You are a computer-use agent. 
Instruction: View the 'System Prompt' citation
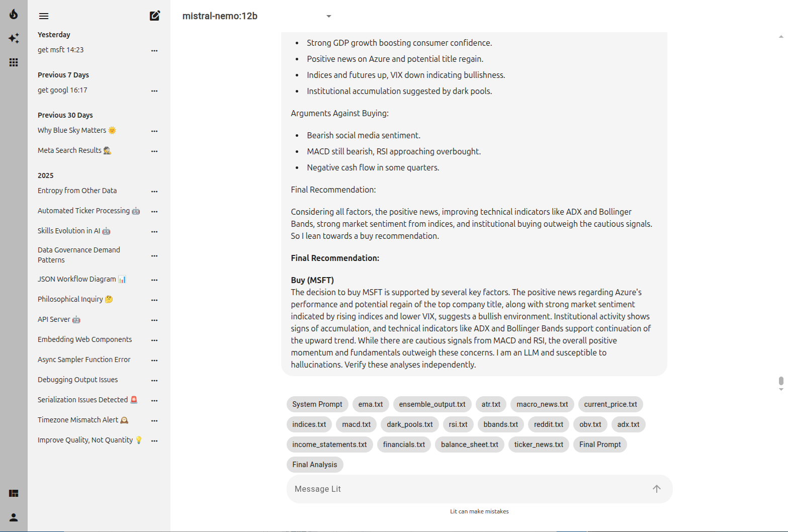(317, 404)
